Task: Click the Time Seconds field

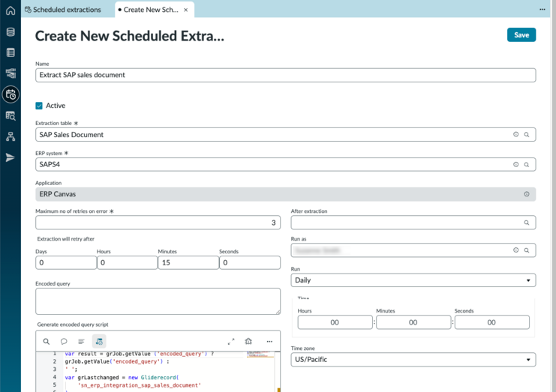Action: click(x=491, y=322)
